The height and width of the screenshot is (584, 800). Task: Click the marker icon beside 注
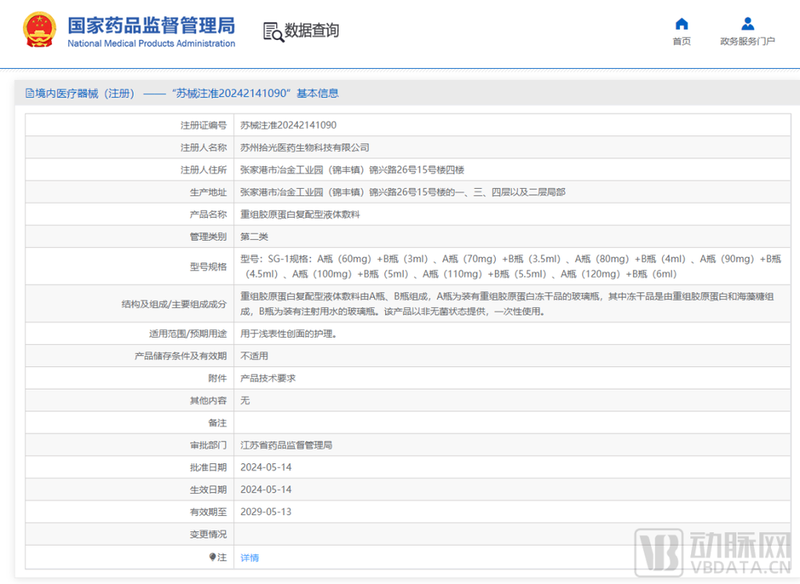[x=211, y=557]
